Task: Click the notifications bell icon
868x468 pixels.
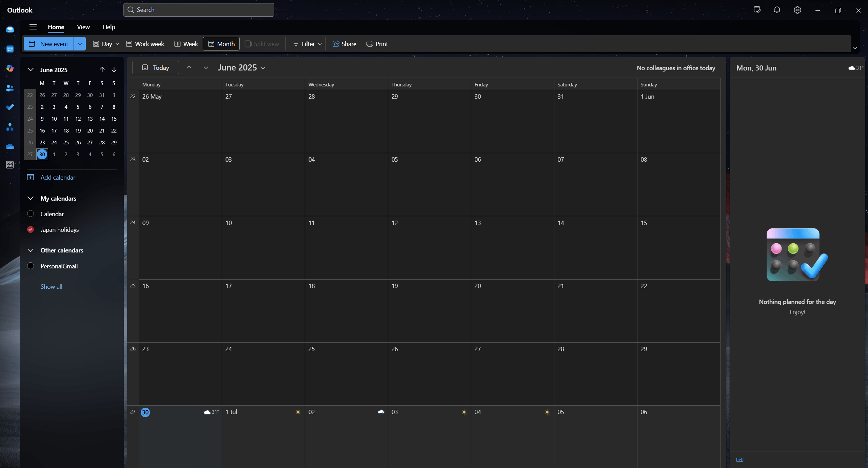Action: 777,10
